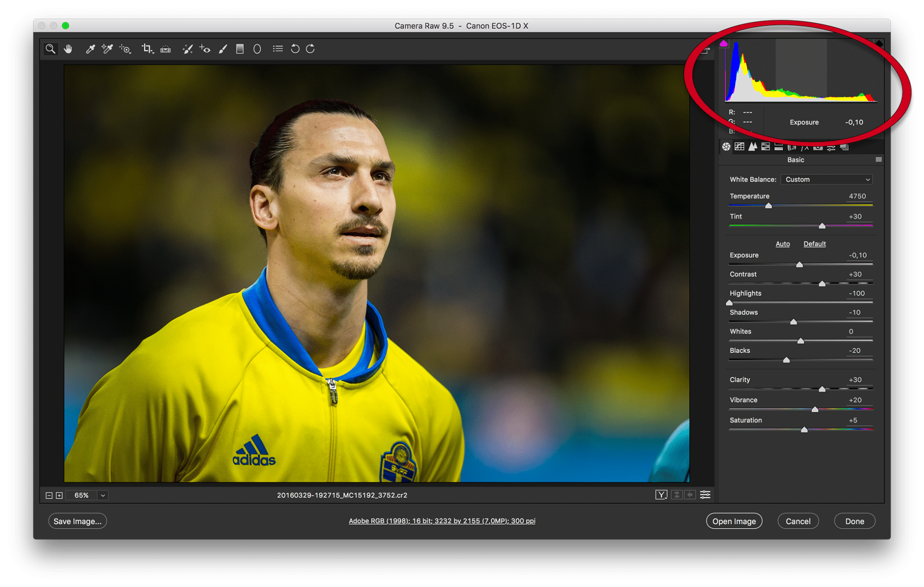Select the Red Eye Removal tool
This screenshot has width=924, height=587.
point(205,49)
